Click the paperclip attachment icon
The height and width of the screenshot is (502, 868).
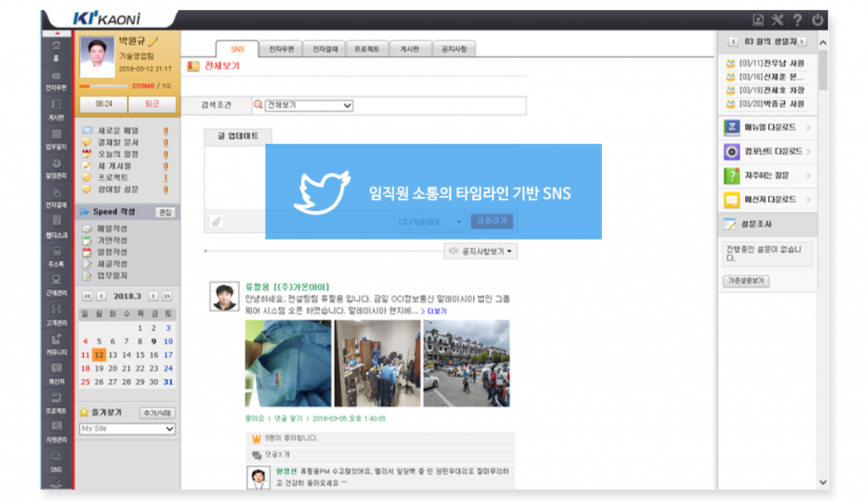tap(217, 221)
